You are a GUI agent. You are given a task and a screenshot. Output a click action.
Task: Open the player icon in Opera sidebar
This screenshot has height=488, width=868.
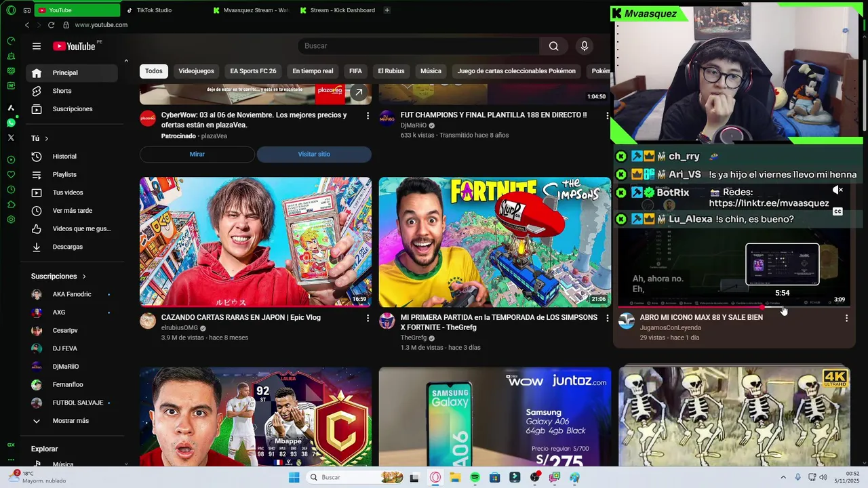coord(11,160)
